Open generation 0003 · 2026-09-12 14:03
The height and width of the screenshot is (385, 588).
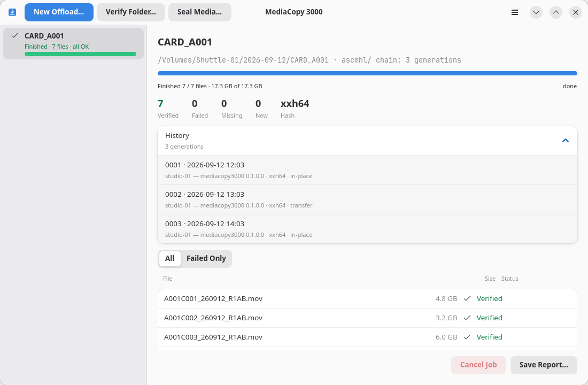click(368, 229)
